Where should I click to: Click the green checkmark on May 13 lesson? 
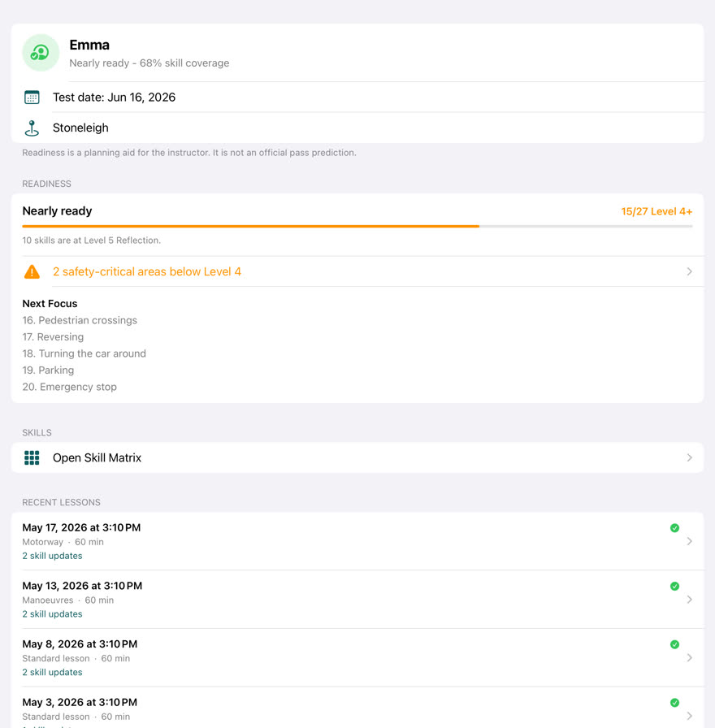pyautogui.click(x=674, y=586)
